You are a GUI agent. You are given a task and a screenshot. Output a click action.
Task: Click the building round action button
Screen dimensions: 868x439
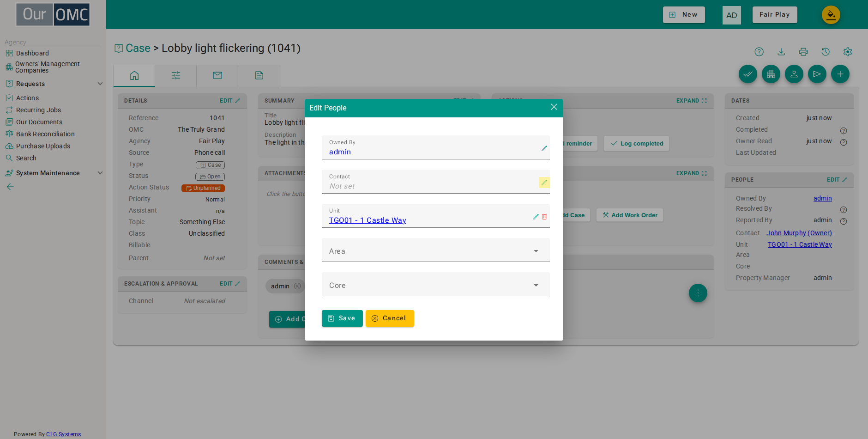point(771,74)
